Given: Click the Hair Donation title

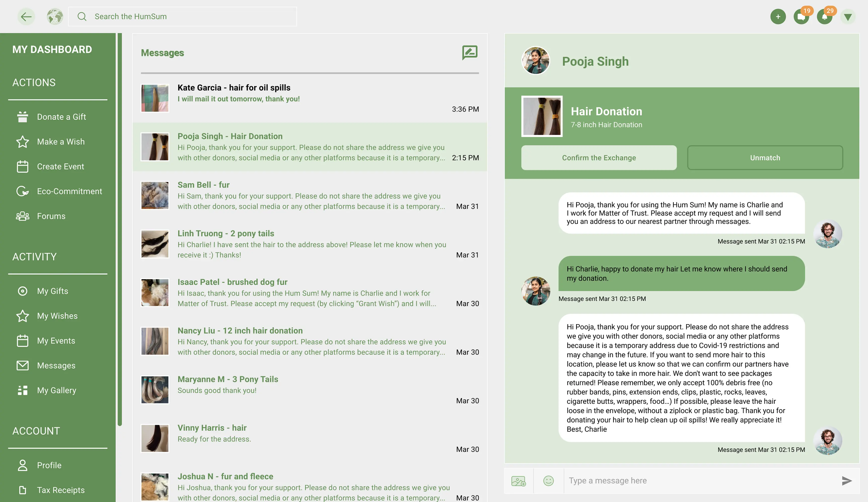Looking at the screenshot, I should coord(606,111).
